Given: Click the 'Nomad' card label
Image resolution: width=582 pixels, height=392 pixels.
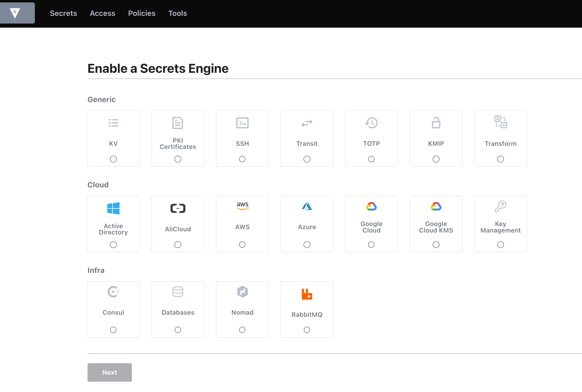Looking at the screenshot, I should [x=242, y=312].
